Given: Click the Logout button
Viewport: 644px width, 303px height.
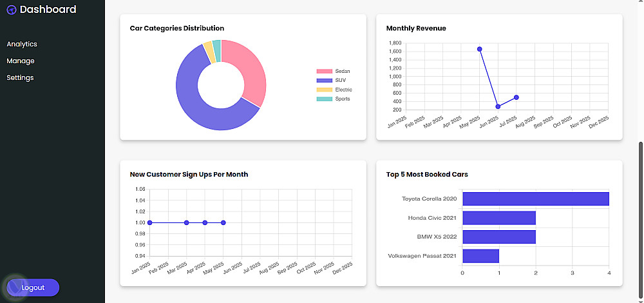Looking at the screenshot, I should tap(33, 288).
